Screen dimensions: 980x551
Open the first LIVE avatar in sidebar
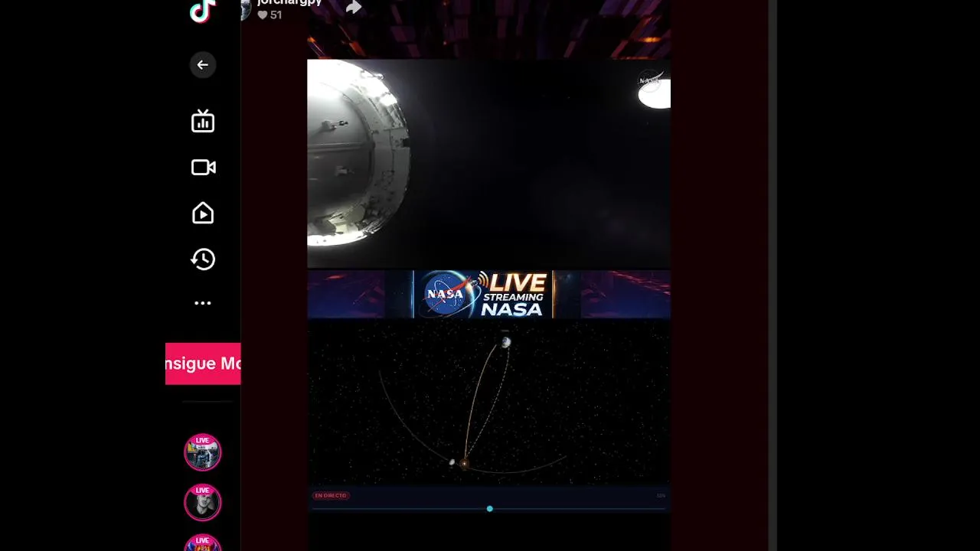[x=202, y=452]
